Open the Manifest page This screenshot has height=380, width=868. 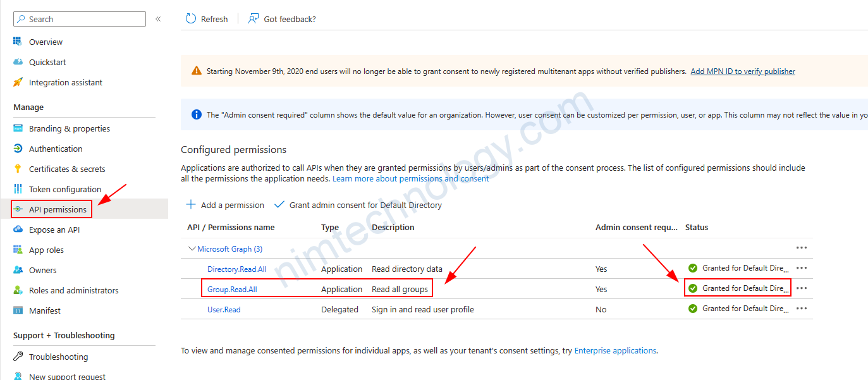coord(44,310)
